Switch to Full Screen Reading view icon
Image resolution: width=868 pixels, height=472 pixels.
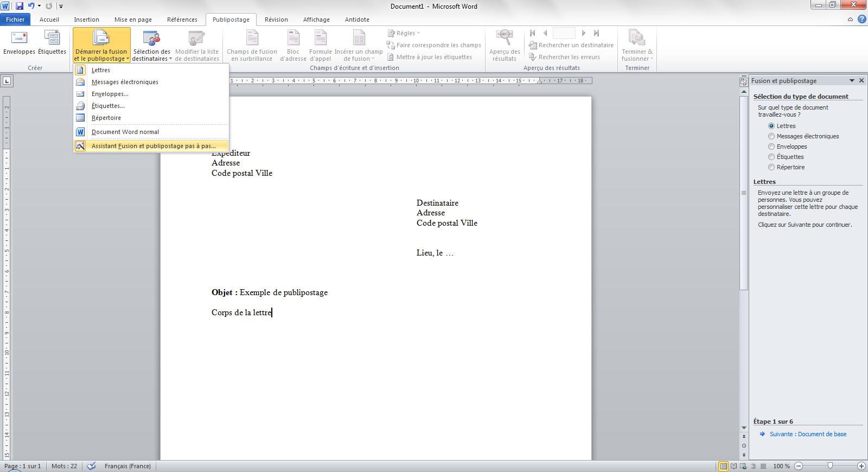coord(733,466)
